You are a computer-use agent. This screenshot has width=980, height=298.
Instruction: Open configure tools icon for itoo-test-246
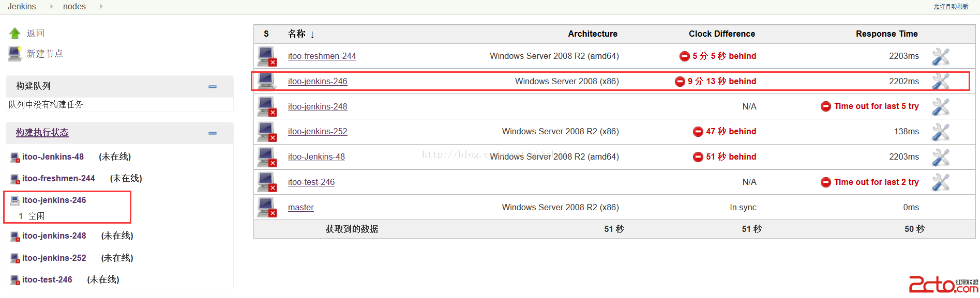(x=941, y=182)
